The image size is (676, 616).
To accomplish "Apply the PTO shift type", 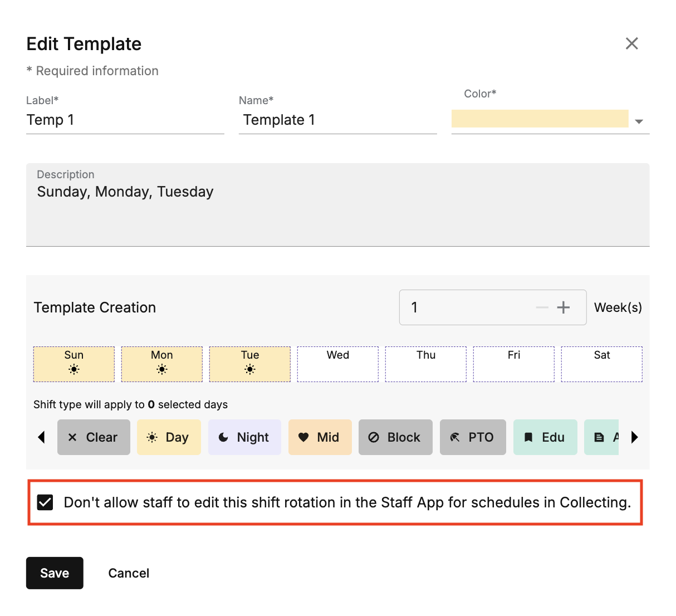I will tap(473, 437).
